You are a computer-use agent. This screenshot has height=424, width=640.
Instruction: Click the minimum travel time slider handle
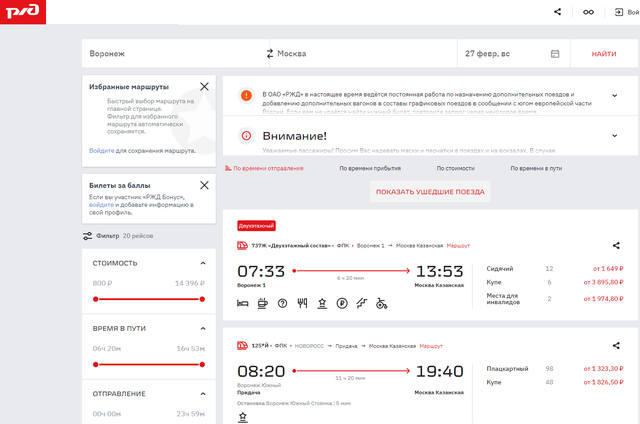pyautogui.click(x=96, y=364)
